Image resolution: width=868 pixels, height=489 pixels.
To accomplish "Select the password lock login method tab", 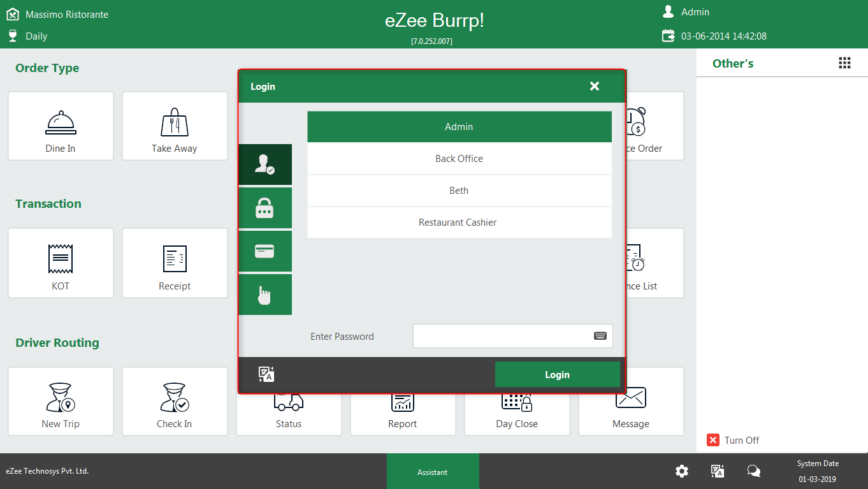I will (265, 208).
